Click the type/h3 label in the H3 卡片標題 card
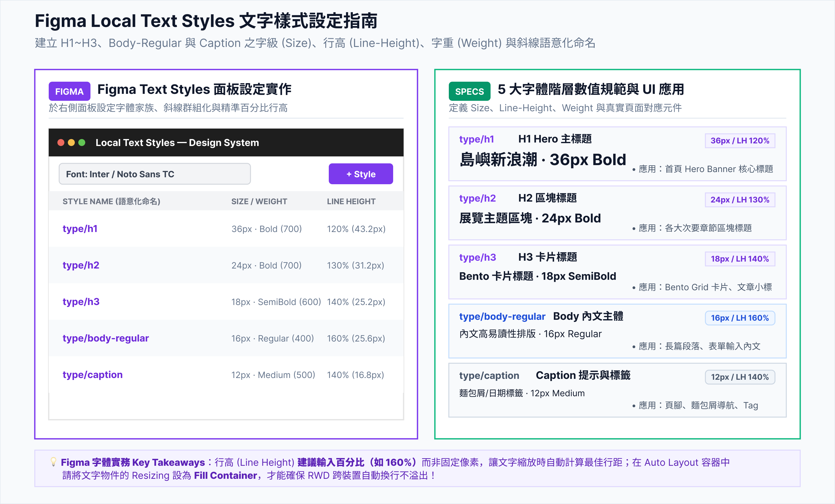Viewport: 835px width, 504px height. click(x=478, y=257)
